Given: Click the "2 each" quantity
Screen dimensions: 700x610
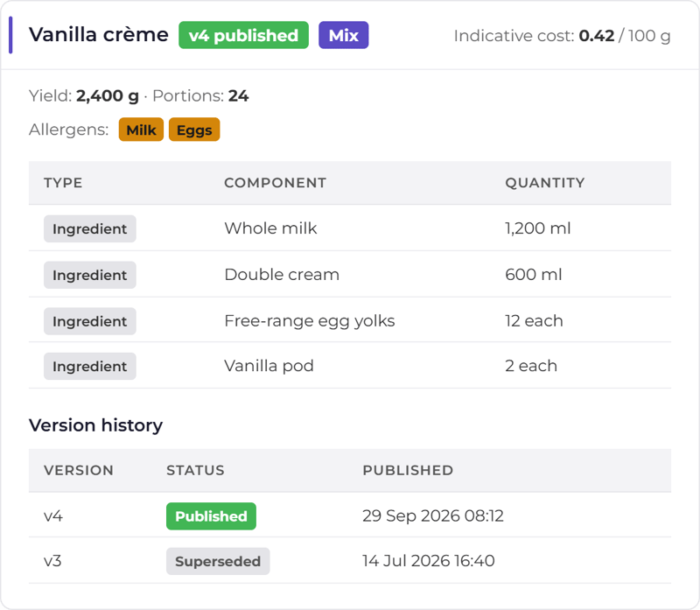Looking at the screenshot, I should pos(531,366).
